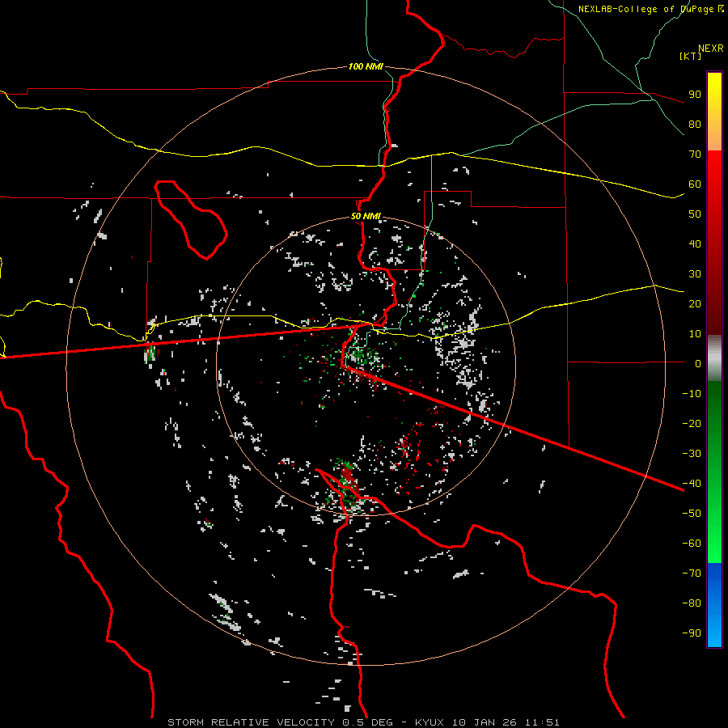
Task: Click the -90 value on color scale
Action: [x=692, y=633]
